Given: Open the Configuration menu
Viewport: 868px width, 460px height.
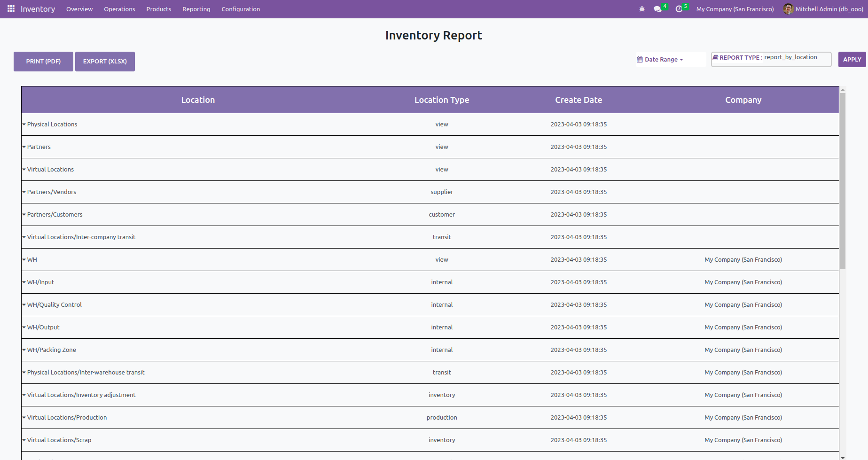Looking at the screenshot, I should pos(241,9).
